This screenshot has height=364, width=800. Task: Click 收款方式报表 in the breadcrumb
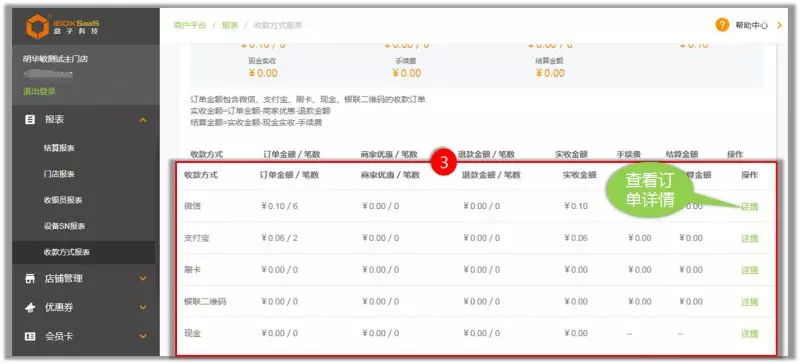click(278, 25)
